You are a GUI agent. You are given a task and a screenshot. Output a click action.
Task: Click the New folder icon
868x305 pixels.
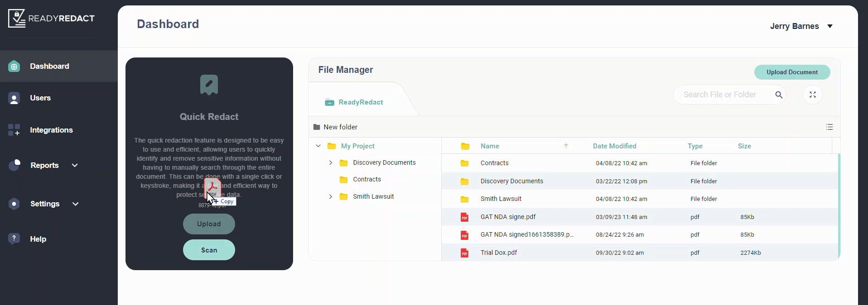[x=317, y=127]
